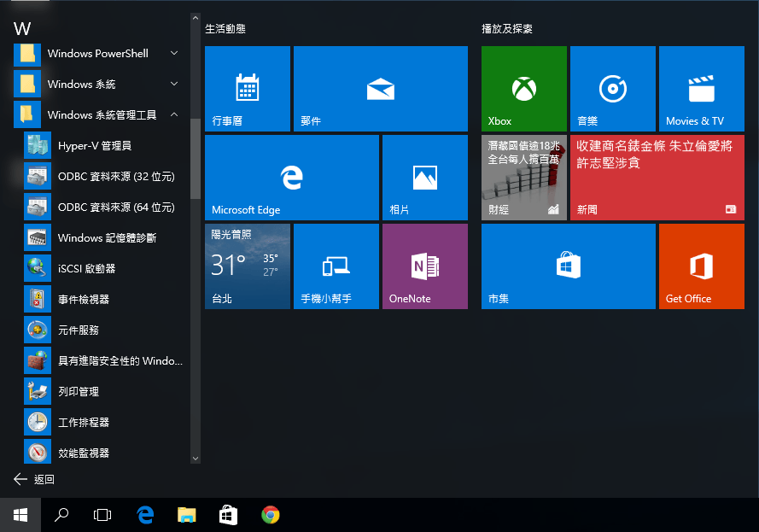
Task: Open Task View on the taskbar
Action: coord(102,515)
